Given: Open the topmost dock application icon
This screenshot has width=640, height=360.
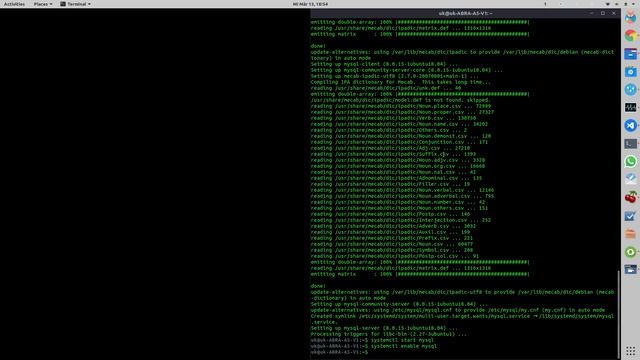Looking at the screenshot, I should 630,18.
